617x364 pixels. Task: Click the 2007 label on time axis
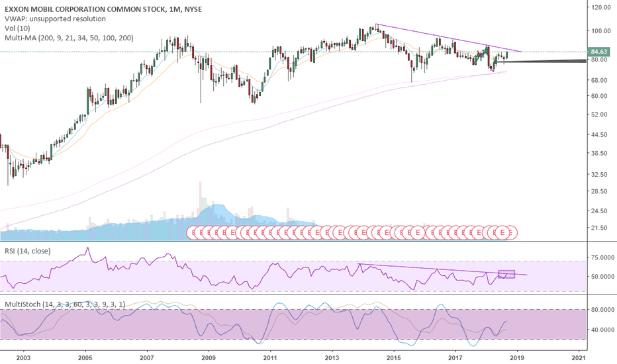point(147,357)
